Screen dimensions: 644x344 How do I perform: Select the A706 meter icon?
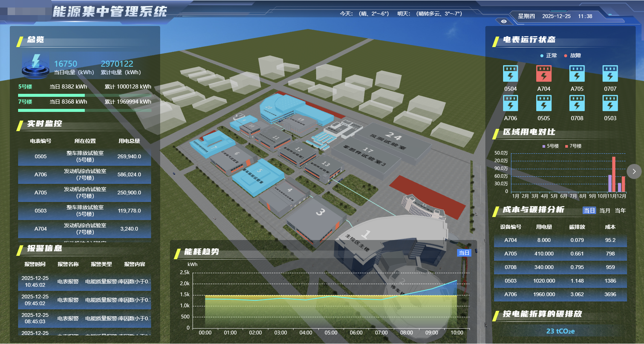click(510, 103)
